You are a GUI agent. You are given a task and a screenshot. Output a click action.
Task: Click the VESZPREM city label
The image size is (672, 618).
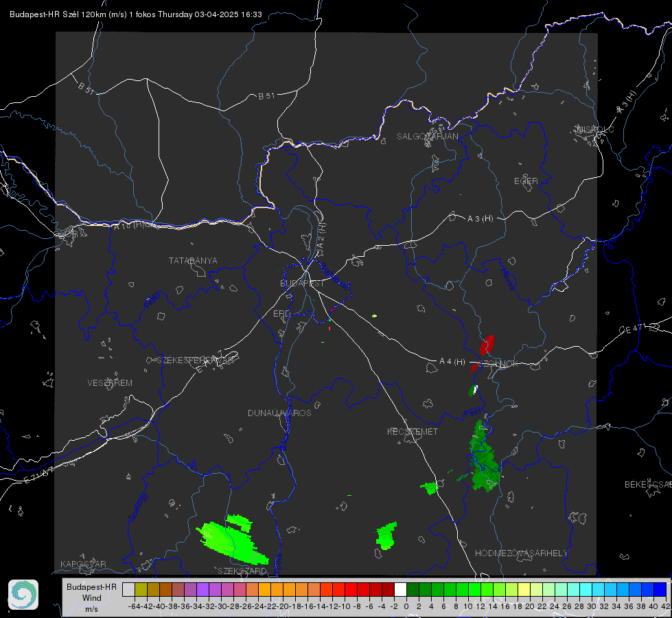tap(110, 383)
